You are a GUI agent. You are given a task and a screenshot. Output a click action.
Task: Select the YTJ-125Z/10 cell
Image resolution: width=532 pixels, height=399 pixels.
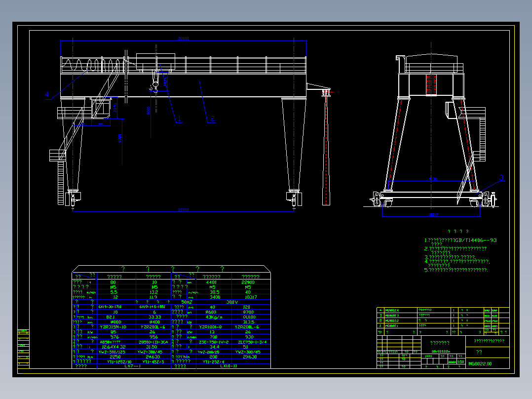(x=119, y=362)
